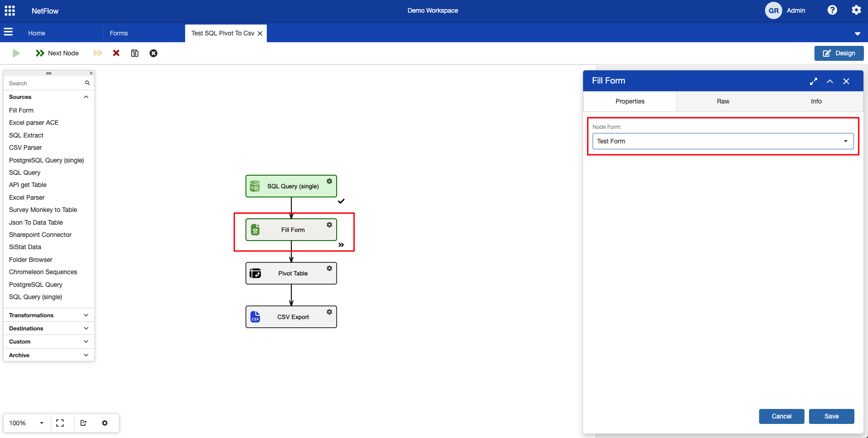Switch to the Raw tab
This screenshot has height=438, width=868.
click(x=723, y=101)
